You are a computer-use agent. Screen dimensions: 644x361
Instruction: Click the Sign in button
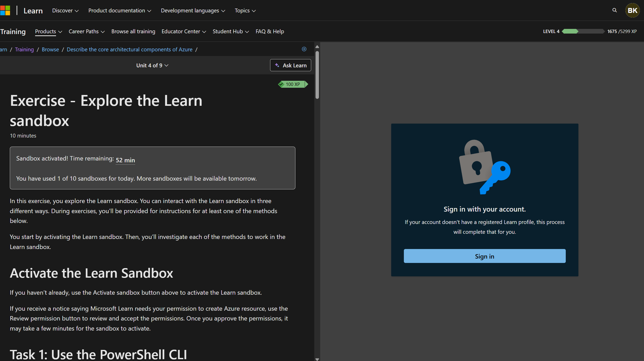484,256
